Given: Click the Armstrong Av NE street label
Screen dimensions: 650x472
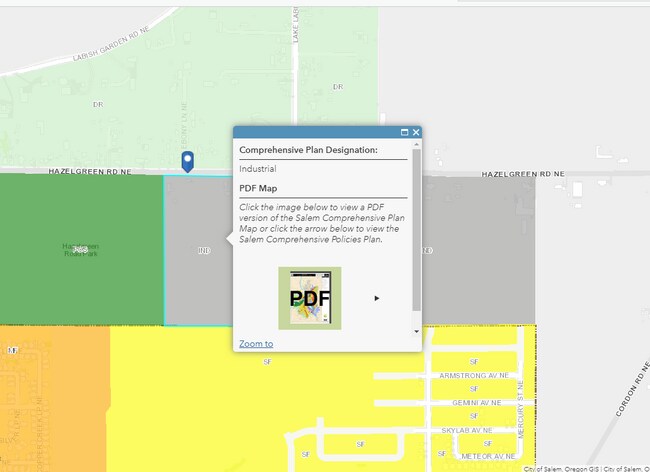Looking at the screenshot, I should point(467,376).
